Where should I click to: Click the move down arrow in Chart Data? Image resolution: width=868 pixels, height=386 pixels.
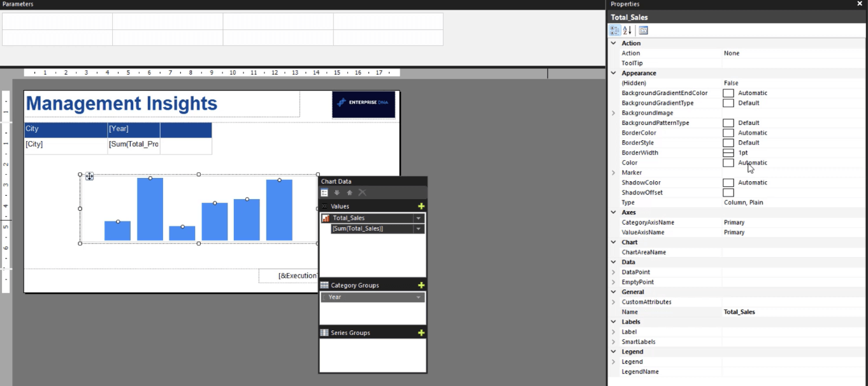(x=337, y=193)
